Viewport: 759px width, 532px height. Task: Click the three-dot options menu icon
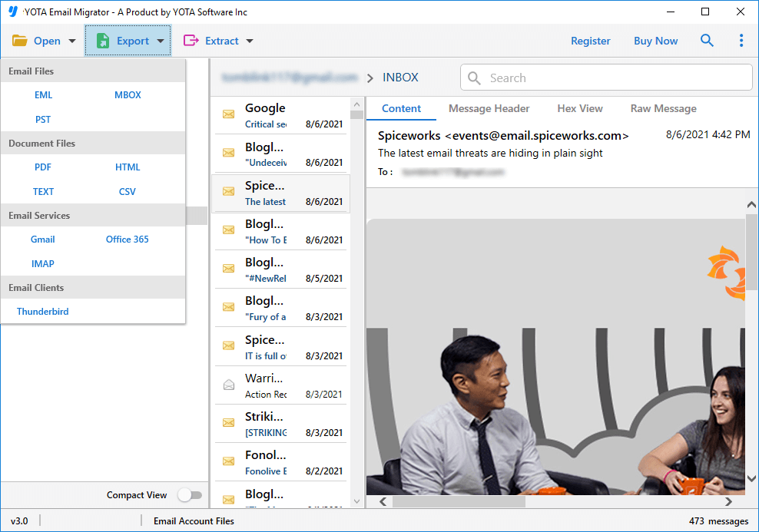[x=741, y=41]
